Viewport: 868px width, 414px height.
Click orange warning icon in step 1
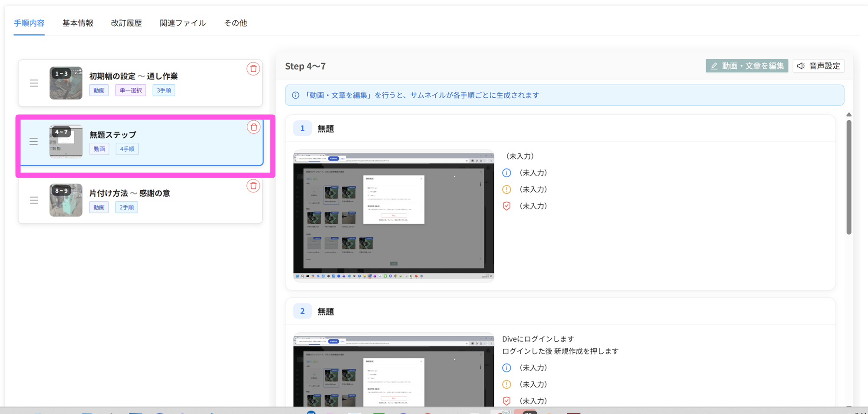click(x=506, y=189)
